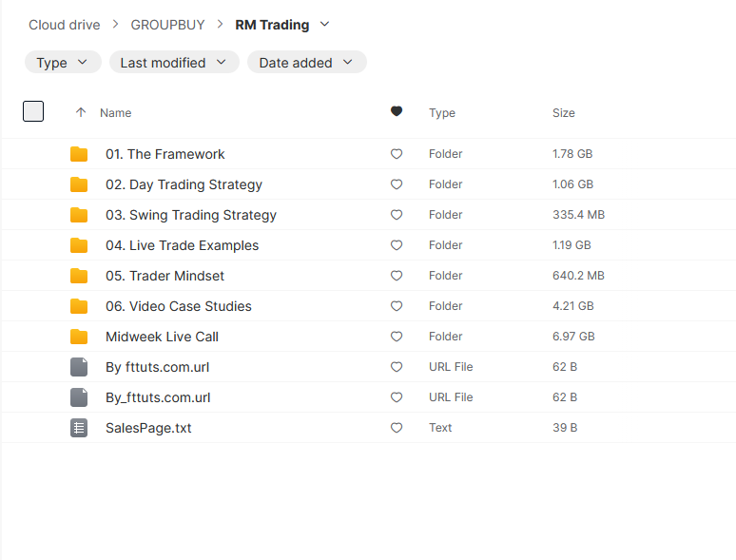Toggle favourite heart for SalesPage.txt
The width and height of the screenshot is (736, 560).
click(397, 428)
